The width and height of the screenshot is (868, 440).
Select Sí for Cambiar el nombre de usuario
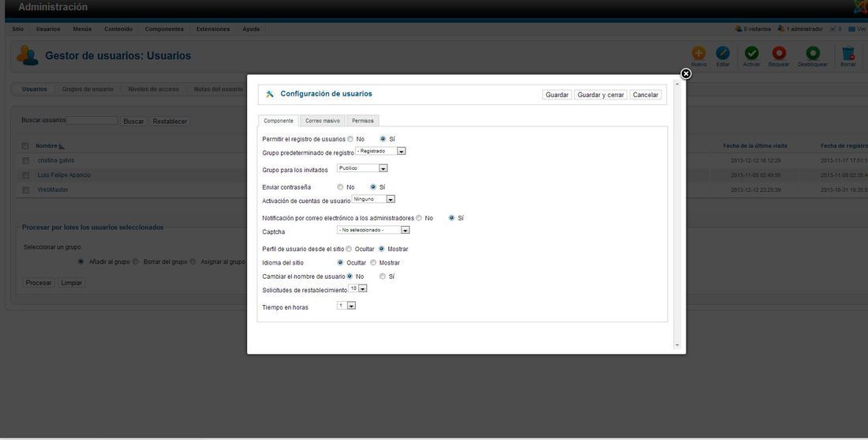pos(383,276)
